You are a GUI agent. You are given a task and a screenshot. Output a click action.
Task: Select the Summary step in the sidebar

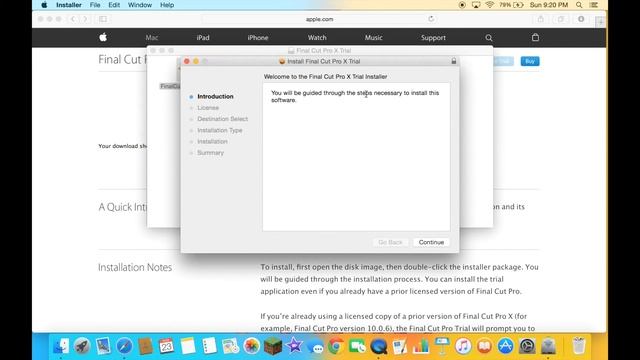click(x=210, y=153)
